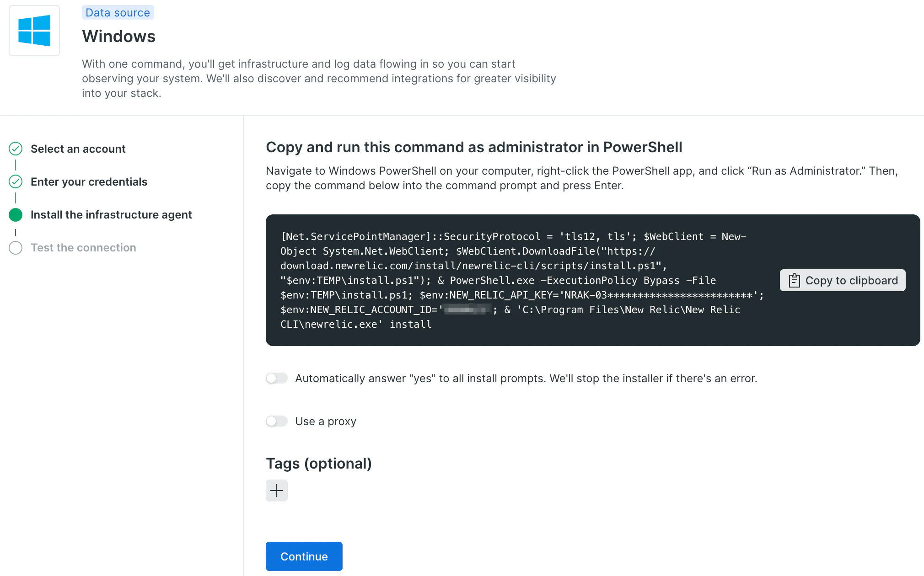Select Install the infrastructure agent step
The width and height of the screenshot is (924, 576).
[x=111, y=214]
